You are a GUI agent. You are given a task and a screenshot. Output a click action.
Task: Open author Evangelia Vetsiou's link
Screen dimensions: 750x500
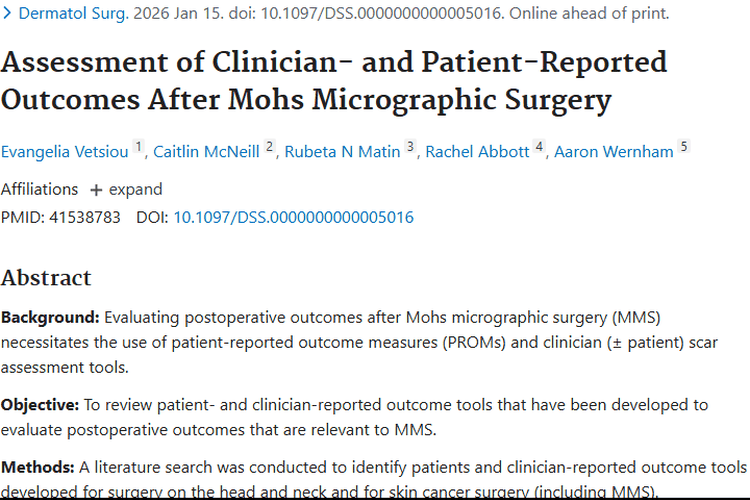pyautogui.click(x=65, y=152)
